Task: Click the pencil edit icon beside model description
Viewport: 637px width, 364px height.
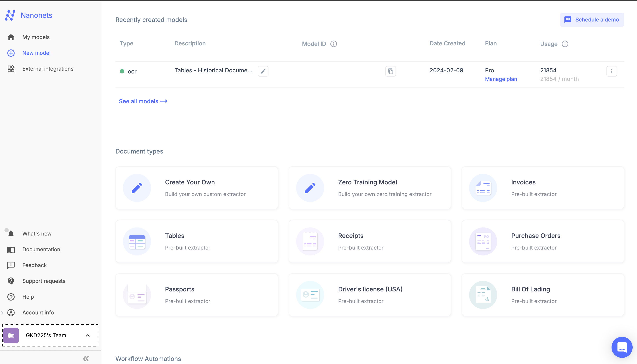Action: pos(263,71)
